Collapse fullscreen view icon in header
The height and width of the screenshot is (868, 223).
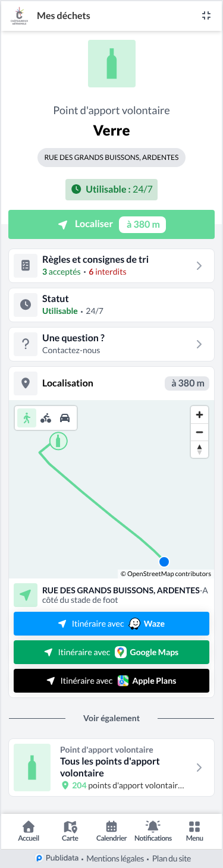point(206,16)
